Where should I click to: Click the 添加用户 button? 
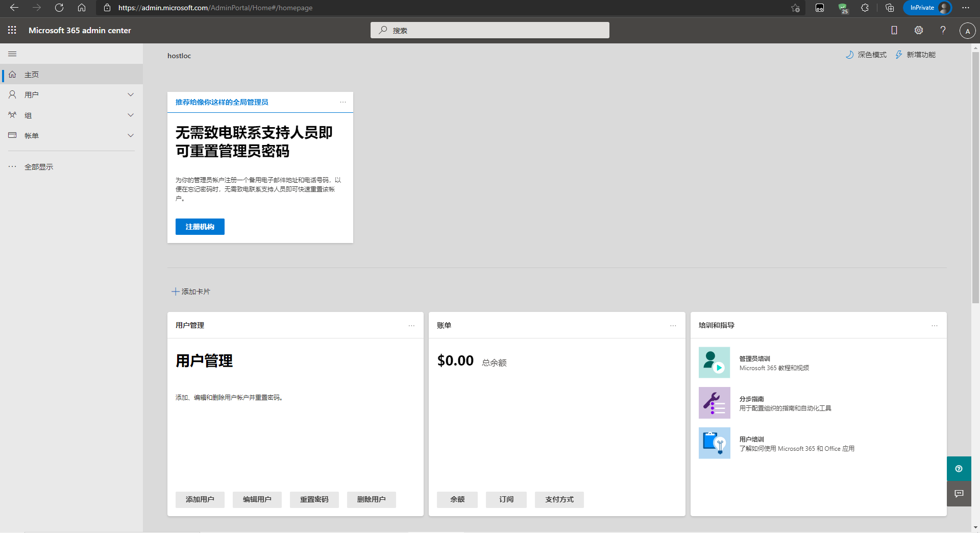pos(200,500)
